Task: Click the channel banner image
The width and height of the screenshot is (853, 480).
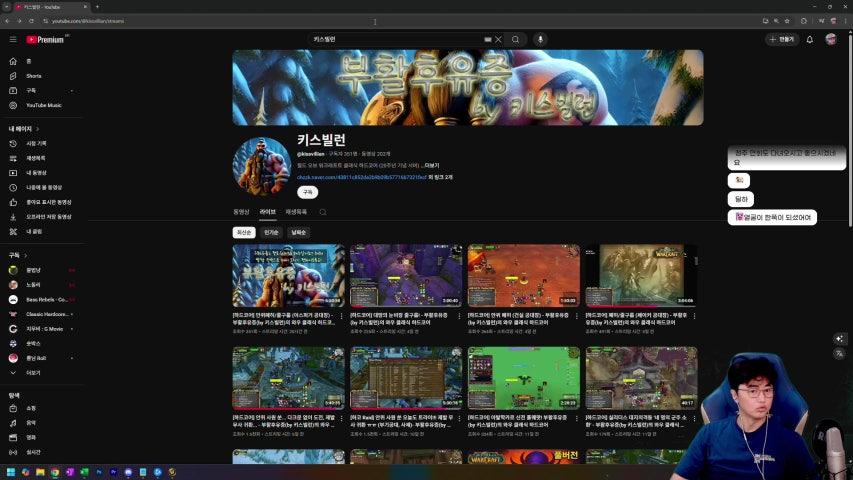Action: coord(468,88)
